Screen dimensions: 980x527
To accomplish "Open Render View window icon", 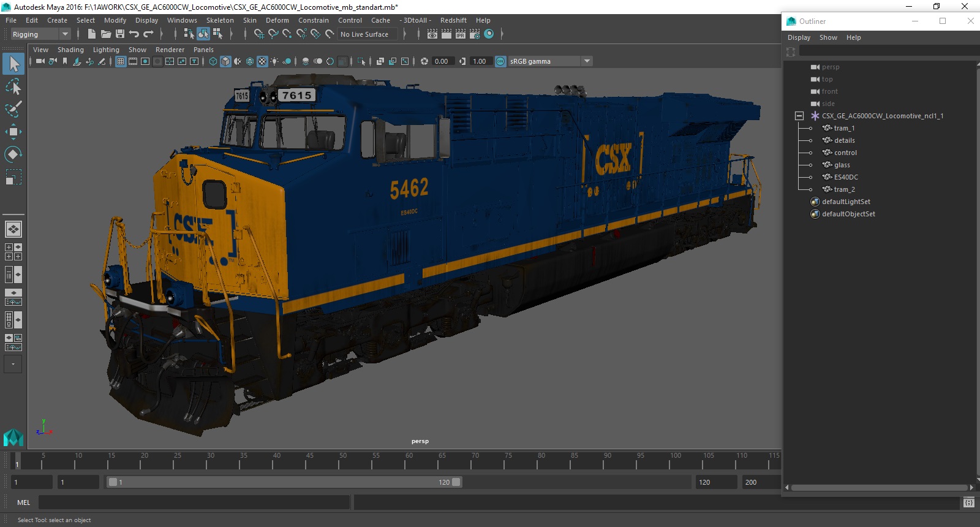I will click(x=432, y=34).
